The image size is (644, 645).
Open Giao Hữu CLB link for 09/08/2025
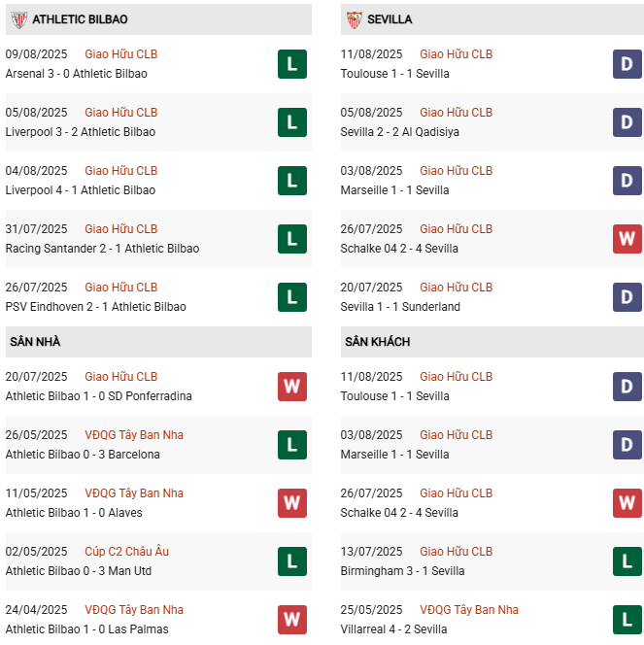click(120, 54)
